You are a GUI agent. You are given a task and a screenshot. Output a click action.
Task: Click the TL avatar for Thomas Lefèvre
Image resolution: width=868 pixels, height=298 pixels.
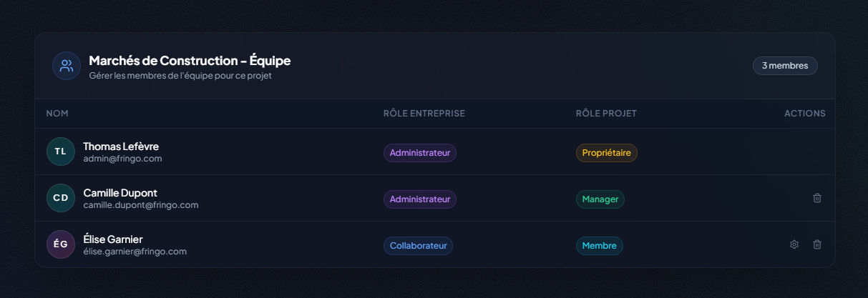[x=61, y=152]
